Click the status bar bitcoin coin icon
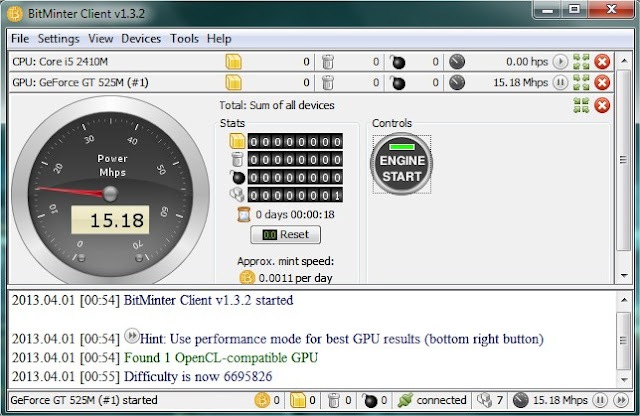 click(262, 400)
